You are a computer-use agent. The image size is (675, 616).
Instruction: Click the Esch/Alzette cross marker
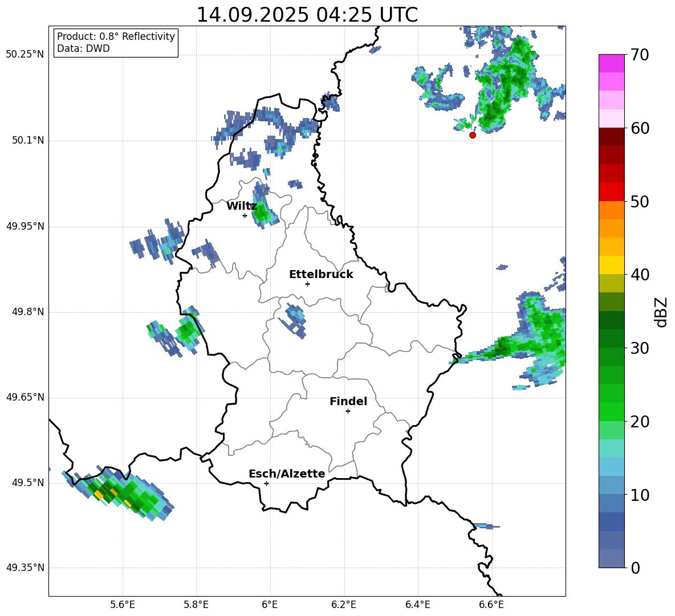click(266, 483)
